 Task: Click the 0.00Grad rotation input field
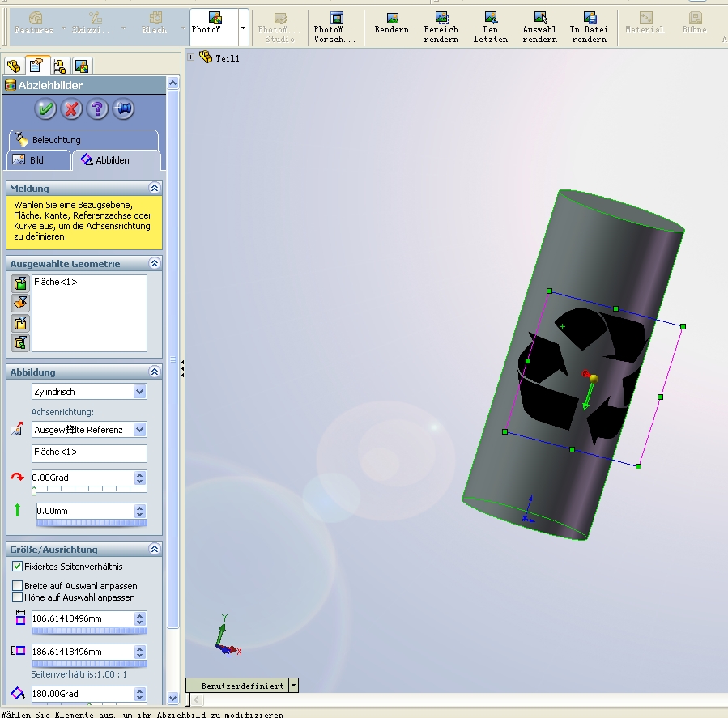tap(83, 478)
